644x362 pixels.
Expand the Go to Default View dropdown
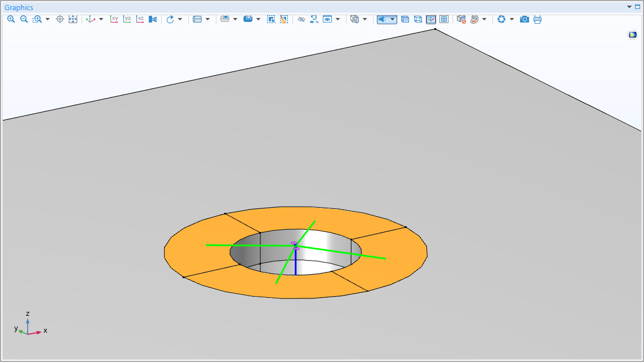pos(101,19)
